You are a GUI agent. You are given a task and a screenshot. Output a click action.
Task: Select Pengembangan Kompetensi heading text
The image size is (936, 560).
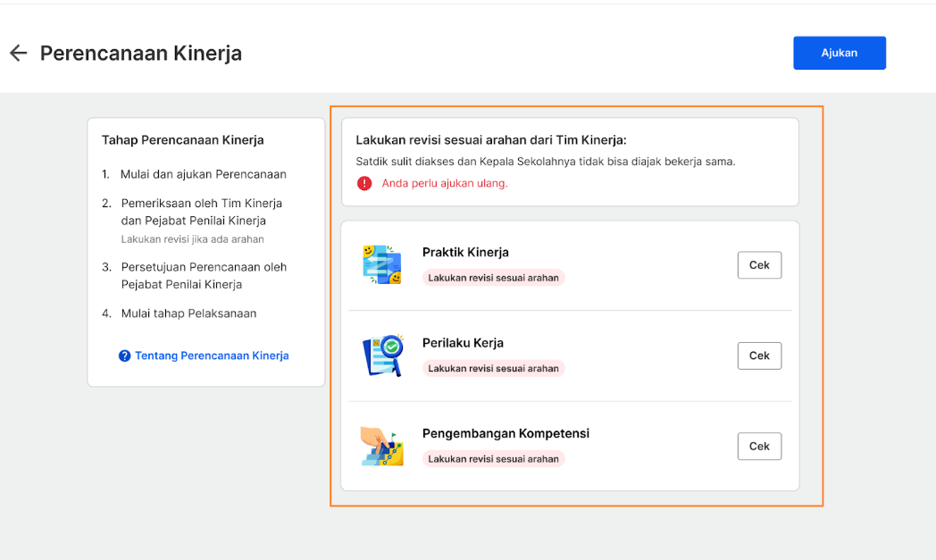(x=506, y=434)
